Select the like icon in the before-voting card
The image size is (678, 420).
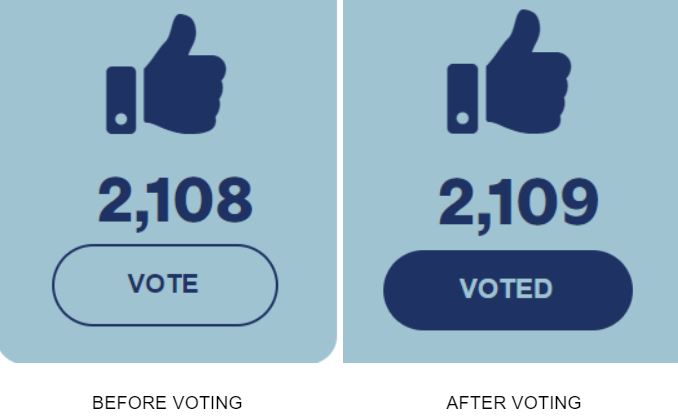[x=166, y=74]
